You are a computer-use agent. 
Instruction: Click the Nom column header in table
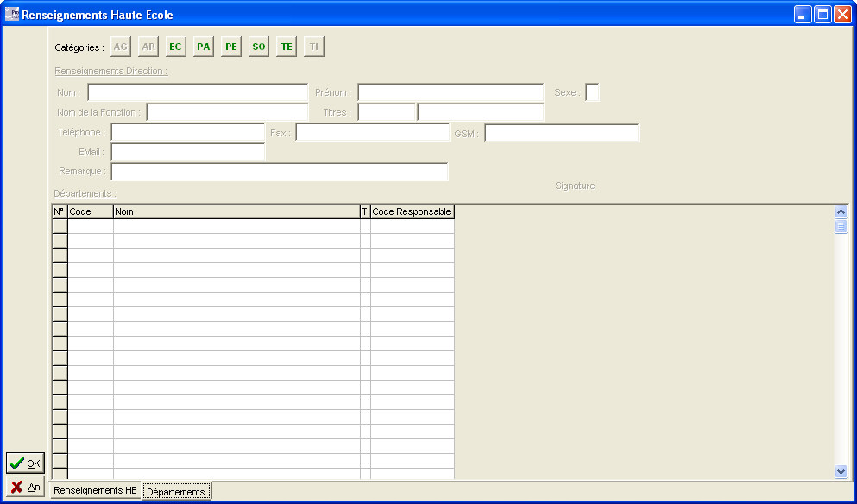point(236,211)
